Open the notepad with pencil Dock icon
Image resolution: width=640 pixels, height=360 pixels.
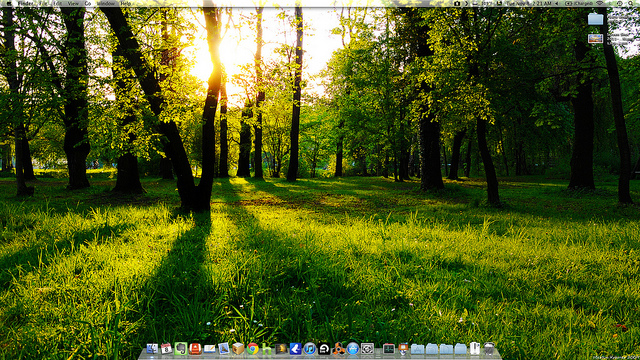pos(209,349)
